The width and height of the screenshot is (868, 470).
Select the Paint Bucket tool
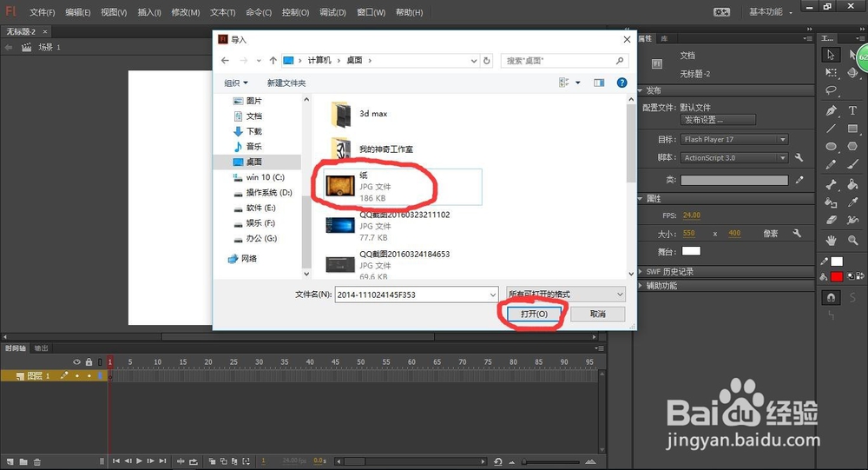[852, 184]
